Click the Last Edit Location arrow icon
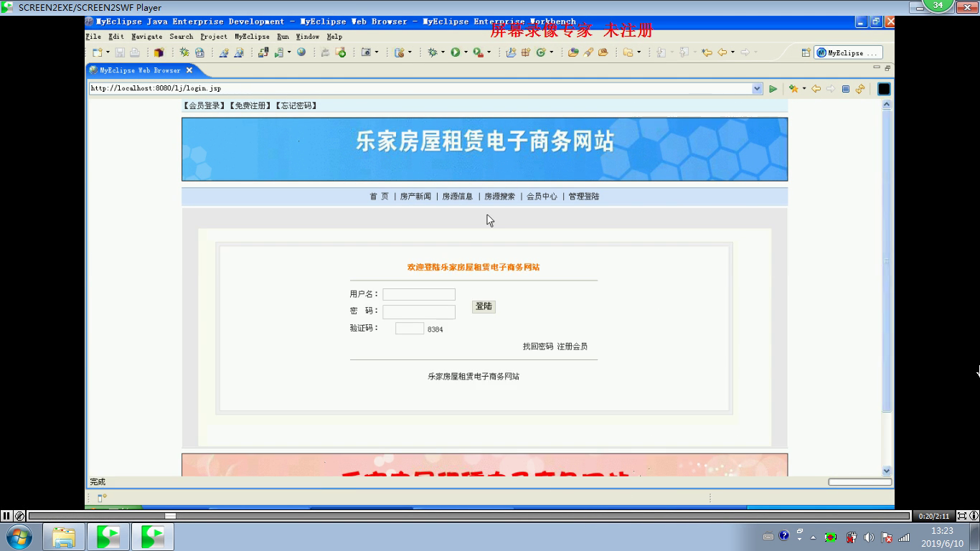The width and height of the screenshot is (980, 551). pyautogui.click(x=707, y=52)
